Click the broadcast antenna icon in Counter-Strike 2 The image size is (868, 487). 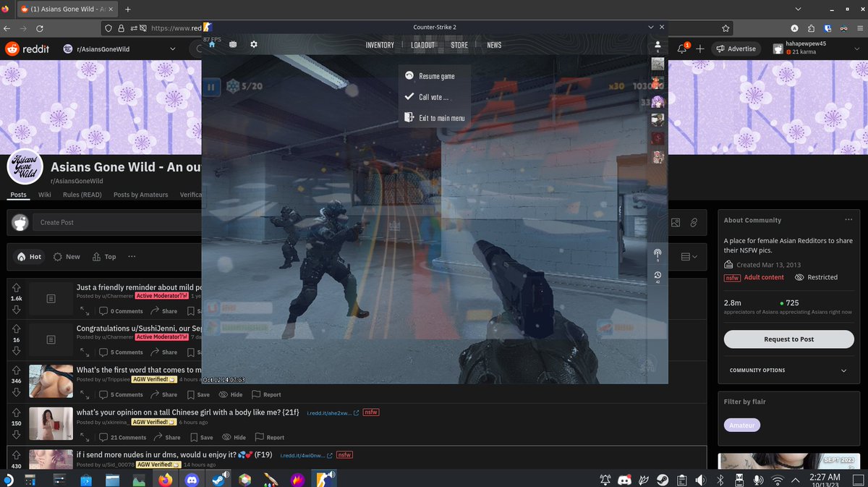(x=658, y=254)
